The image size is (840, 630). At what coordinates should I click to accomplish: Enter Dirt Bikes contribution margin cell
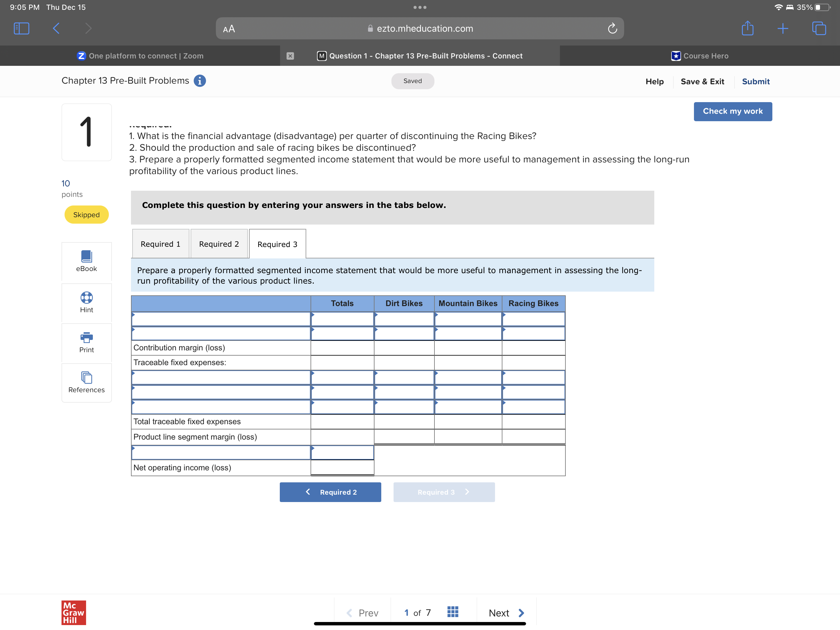point(404,348)
